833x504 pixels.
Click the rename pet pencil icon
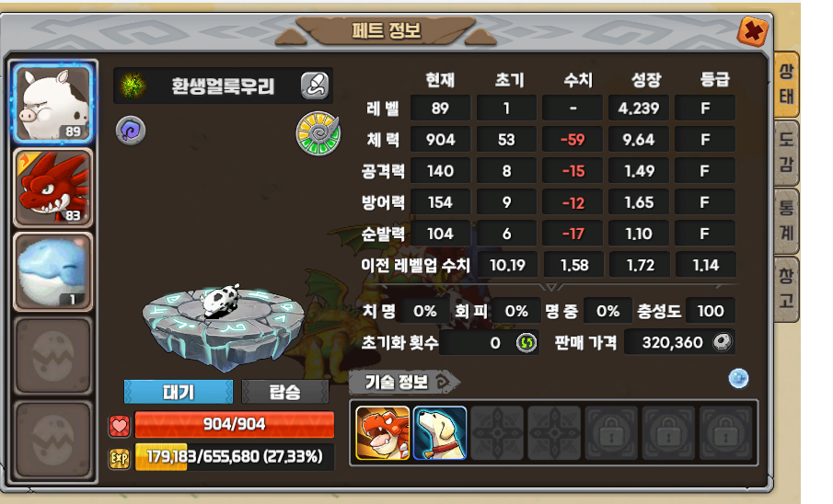coord(315,86)
